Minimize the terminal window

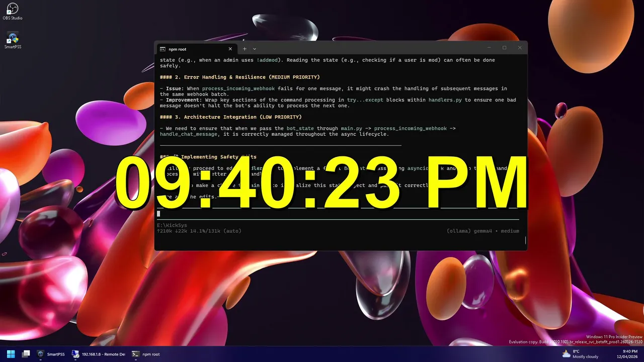(489, 48)
